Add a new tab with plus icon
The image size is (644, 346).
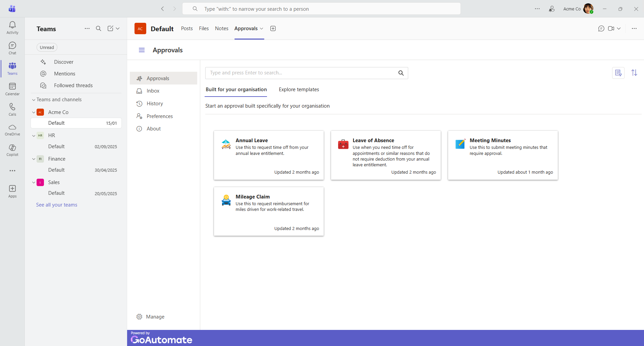[273, 28]
